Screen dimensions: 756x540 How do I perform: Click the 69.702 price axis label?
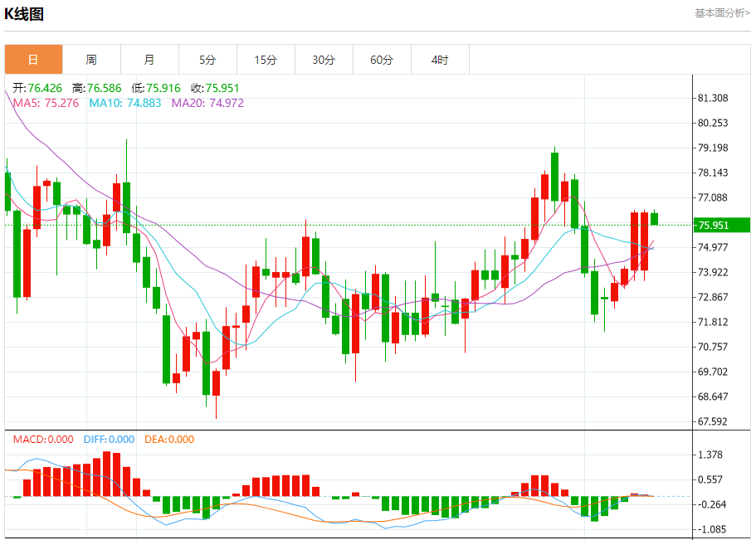(x=713, y=372)
